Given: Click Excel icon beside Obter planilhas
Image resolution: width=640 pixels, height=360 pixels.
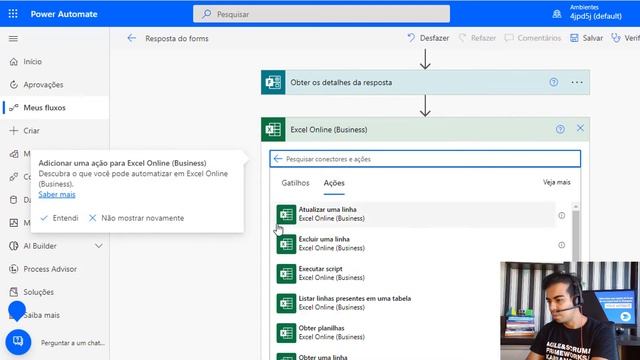Looking at the screenshot, I should pos(286,333).
